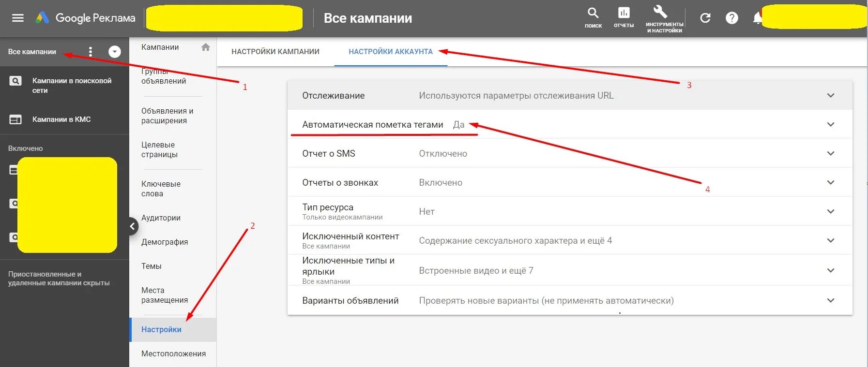
Task: Open Демография section
Action: 165,242
